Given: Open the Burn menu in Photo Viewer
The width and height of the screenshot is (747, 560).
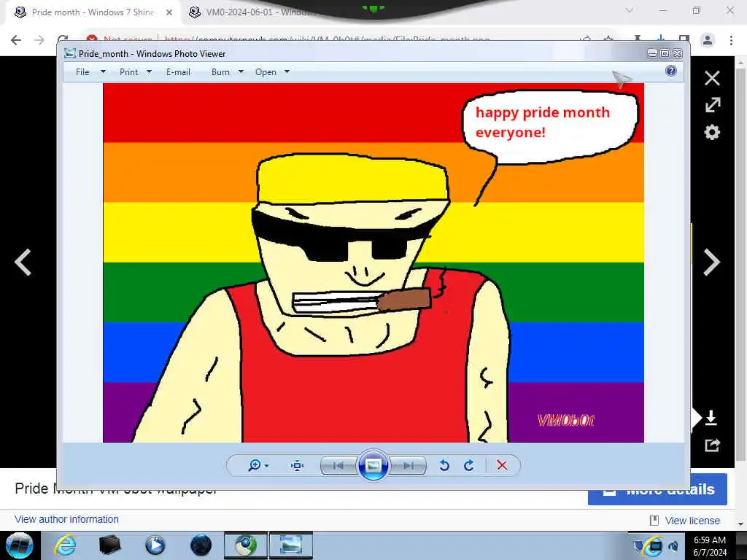Looking at the screenshot, I should pyautogui.click(x=220, y=72).
